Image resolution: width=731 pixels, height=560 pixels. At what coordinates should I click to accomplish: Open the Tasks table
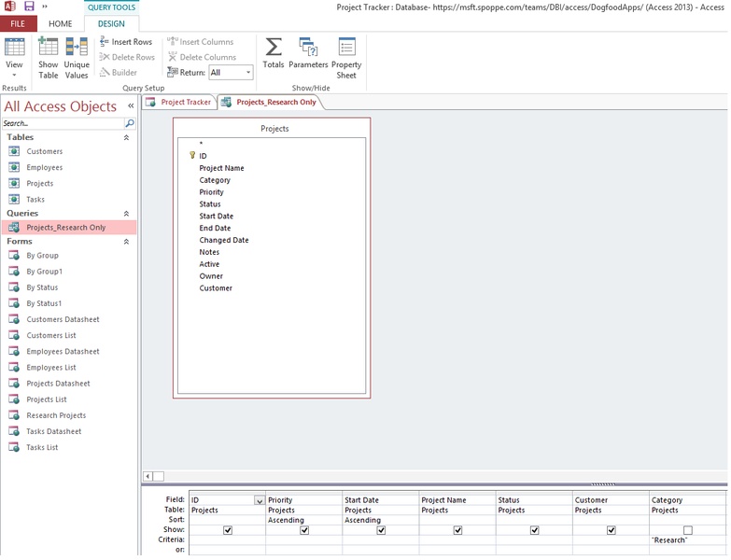(x=35, y=200)
